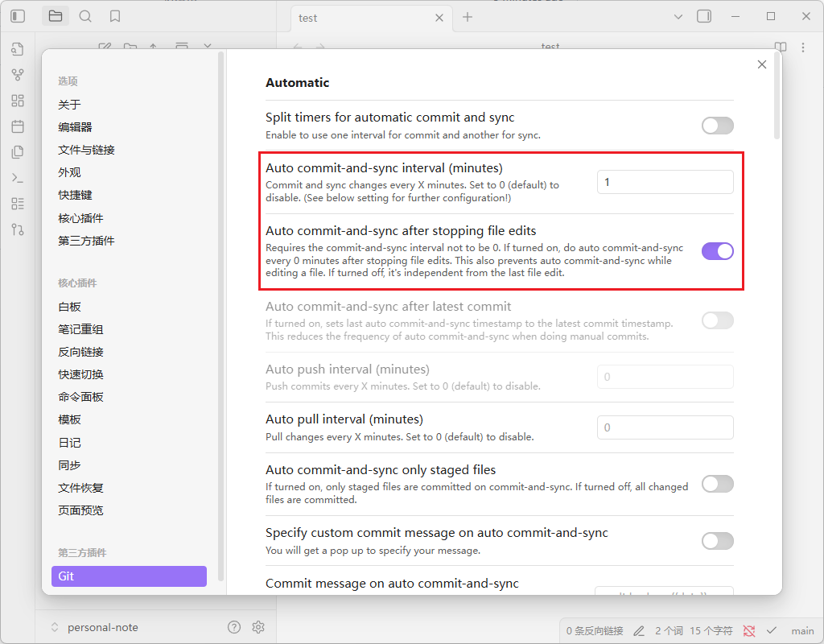Image resolution: width=824 pixels, height=644 pixels.
Task: Turn off auto commit-and-sync after stopping file edits
Action: [x=717, y=251]
